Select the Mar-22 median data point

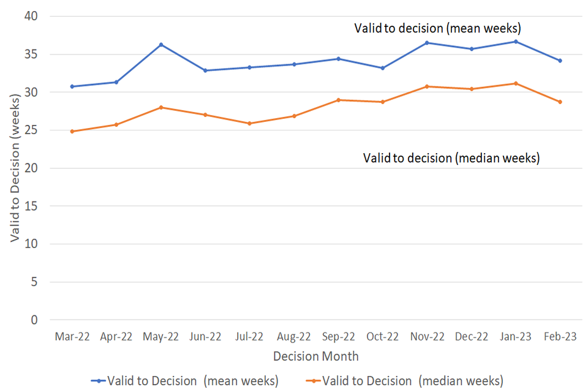[x=72, y=131]
